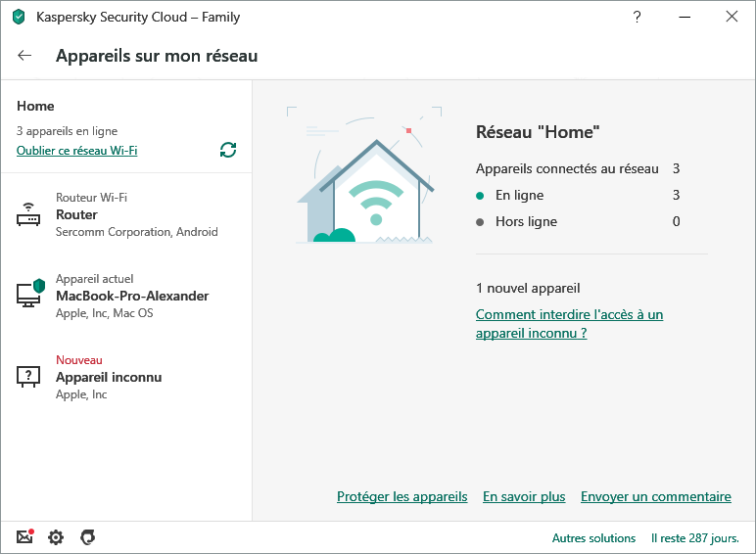Click Protéger les appareils link
Screen dimensions: 756x554
coord(402,496)
